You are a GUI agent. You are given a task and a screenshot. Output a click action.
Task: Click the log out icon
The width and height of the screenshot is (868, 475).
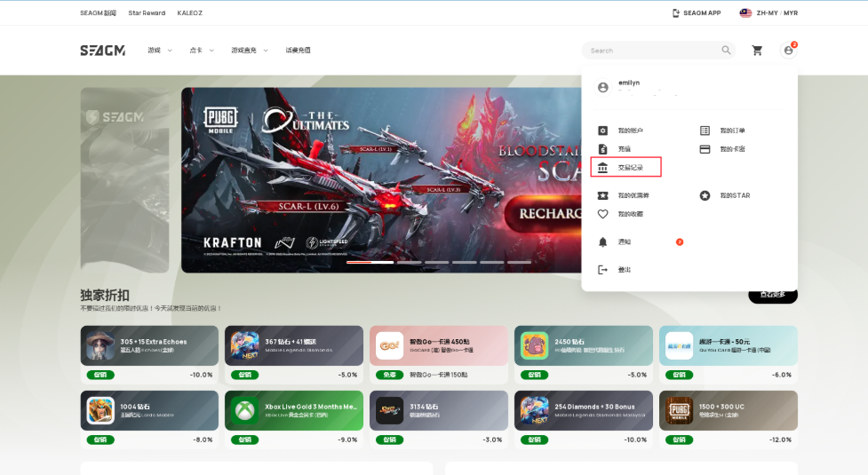603,270
